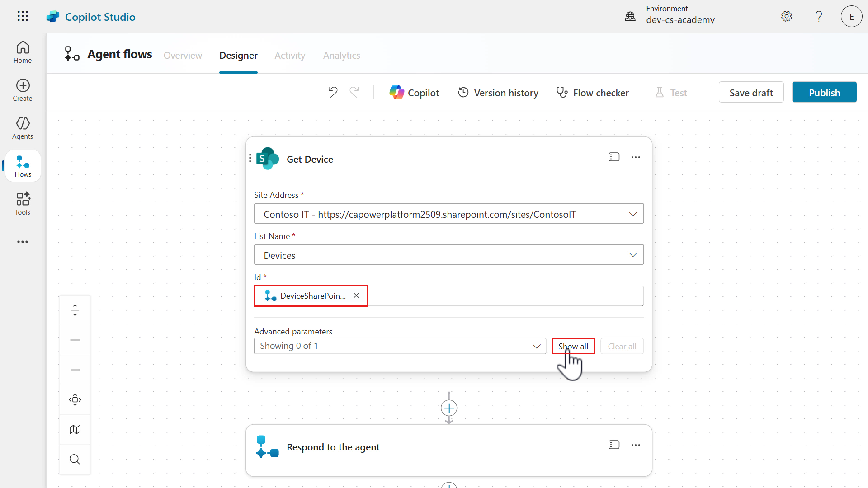Image resolution: width=868 pixels, height=488 pixels.
Task: Select the Flows icon in the sidebar
Action: [x=22, y=165]
